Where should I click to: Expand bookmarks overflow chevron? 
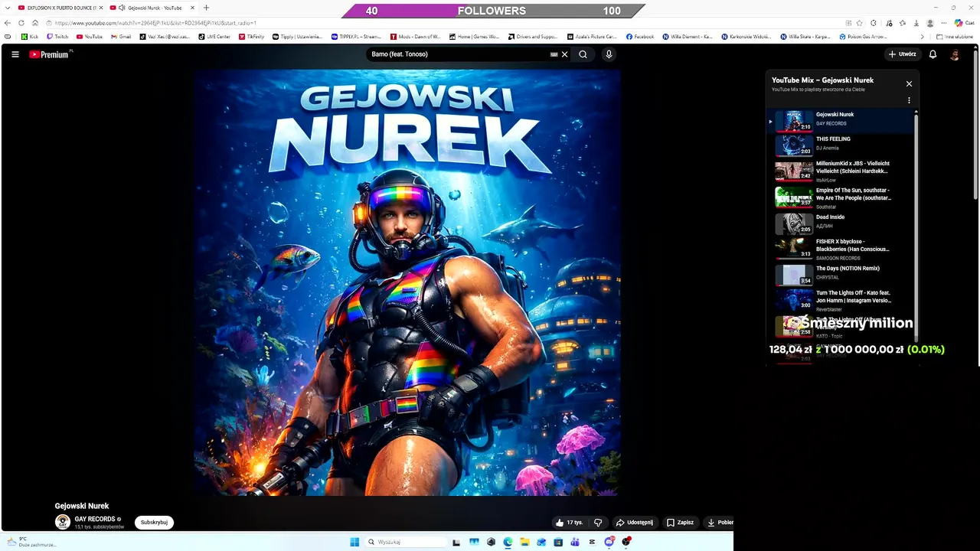tap(922, 36)
